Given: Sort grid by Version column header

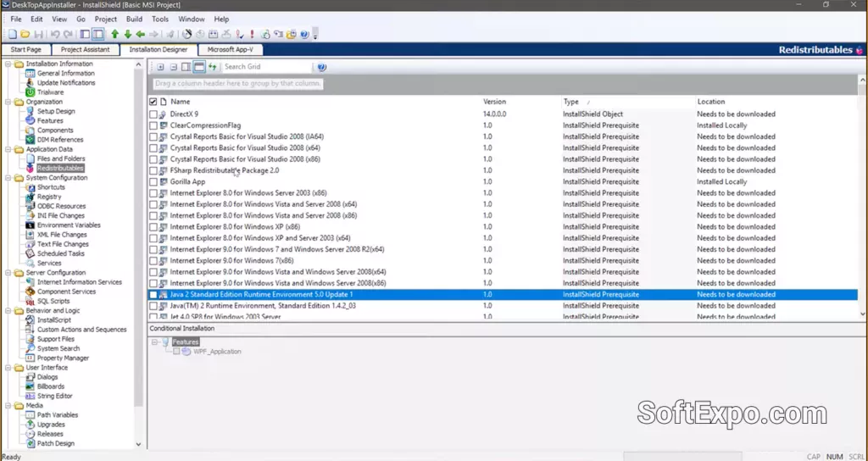Looking at the screenshot, I should [x=494, y=102].
